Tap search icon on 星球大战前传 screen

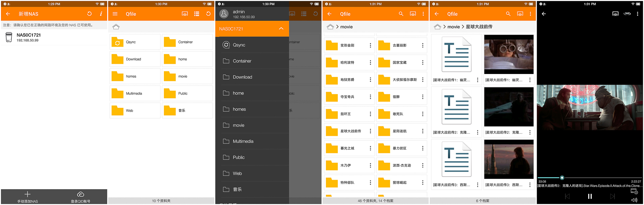click(508, 14)
